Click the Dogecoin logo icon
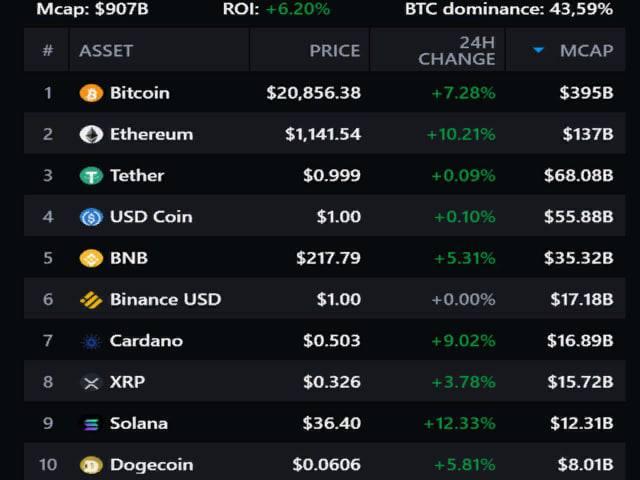This screenshot has width=640, height=480. coord(91,465)
